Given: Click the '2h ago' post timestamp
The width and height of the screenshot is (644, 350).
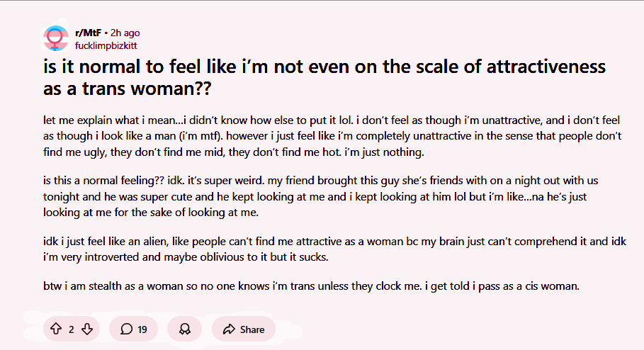Looking at the screenshot, I should click(125, 33).
